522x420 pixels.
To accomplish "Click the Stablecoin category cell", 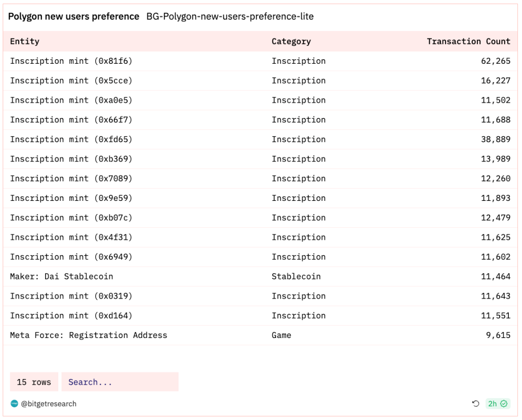I will [x=296, y=276].
